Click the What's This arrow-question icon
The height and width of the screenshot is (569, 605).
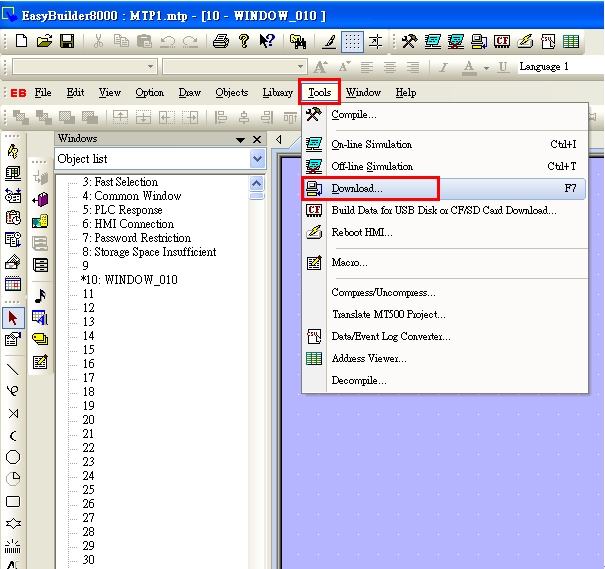coord(267,41)
